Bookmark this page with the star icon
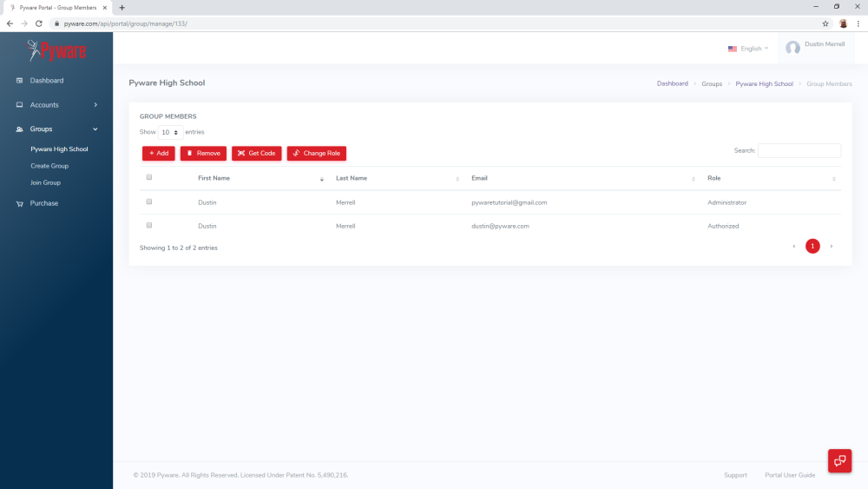The width and height of the screenshot is (868, 489). [x=825, y=23]
